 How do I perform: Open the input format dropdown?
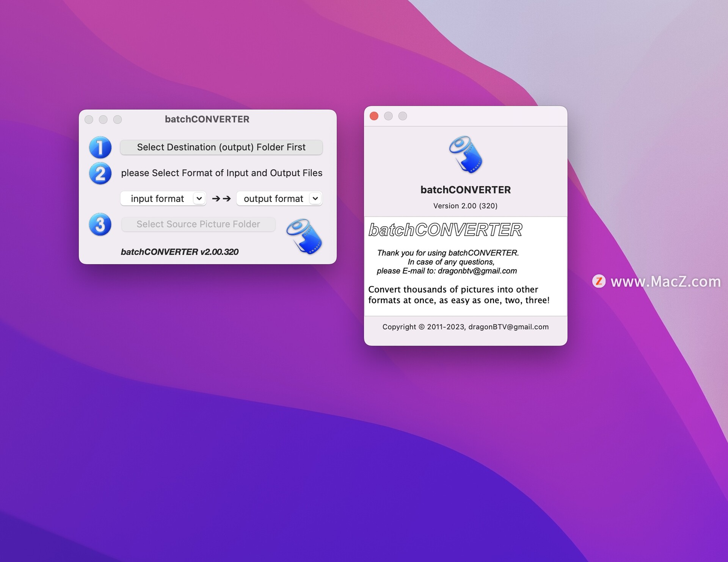tap(163, 199)
